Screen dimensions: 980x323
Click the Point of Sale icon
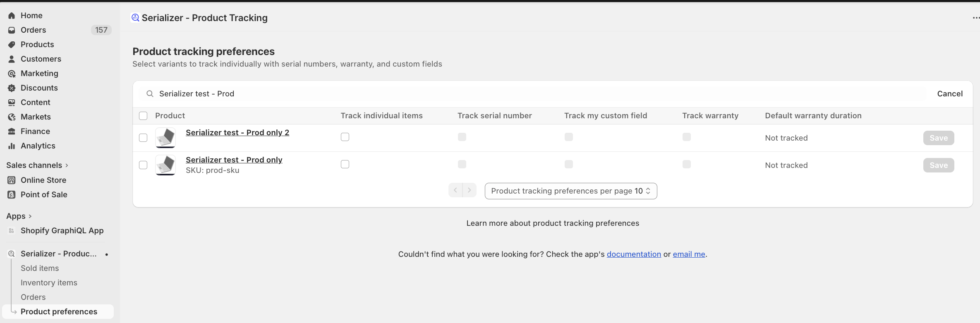(12, 195)
